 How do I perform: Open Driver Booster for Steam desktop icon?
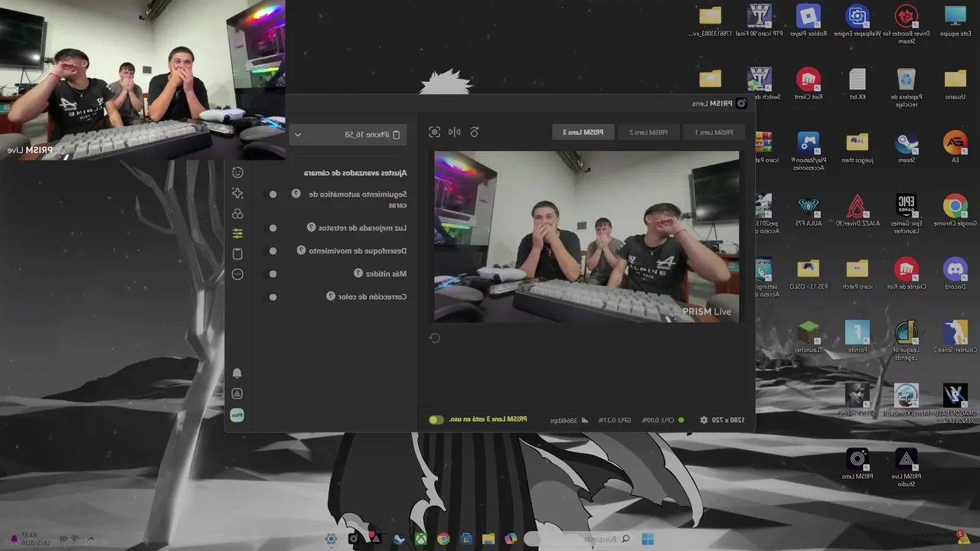(906, 24)
